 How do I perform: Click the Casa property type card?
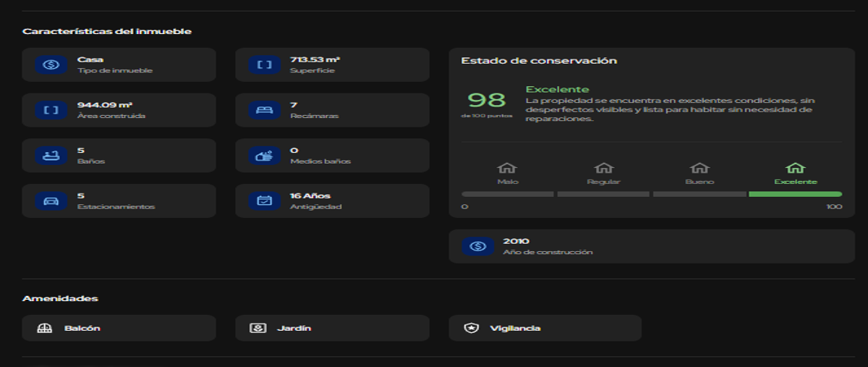(119, 65)
